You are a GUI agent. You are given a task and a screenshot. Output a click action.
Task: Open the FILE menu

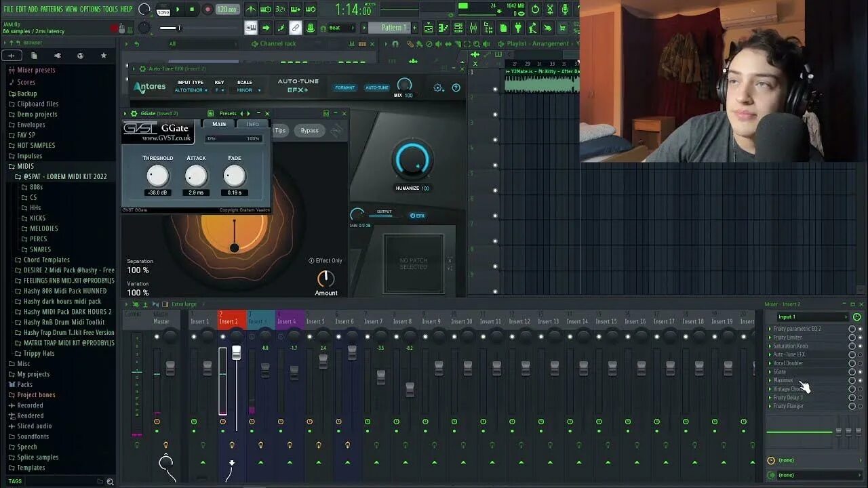pos(9,9)
